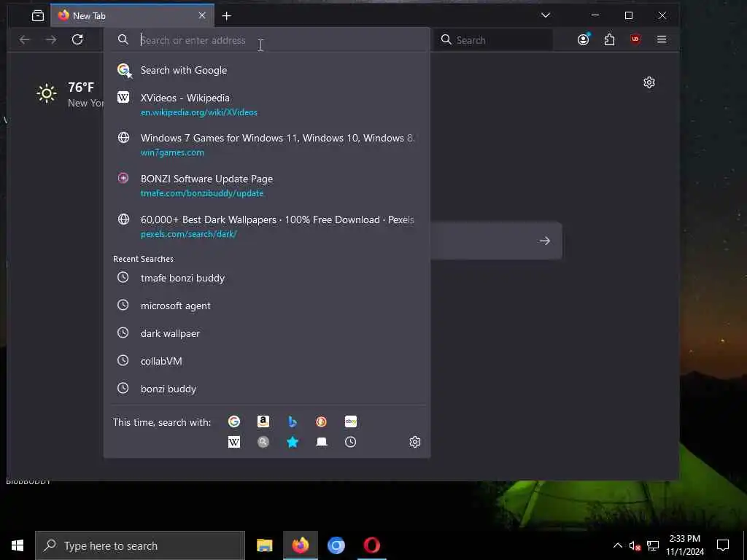Search this time with eBay icon
The width and height of the screenshot is (747, 560).
tap(351, 421)
